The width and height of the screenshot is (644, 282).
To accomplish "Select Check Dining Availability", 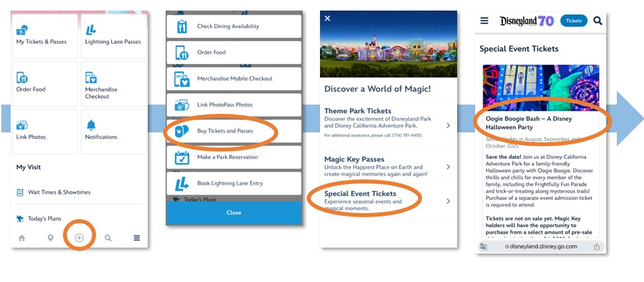I will point(234,26).
